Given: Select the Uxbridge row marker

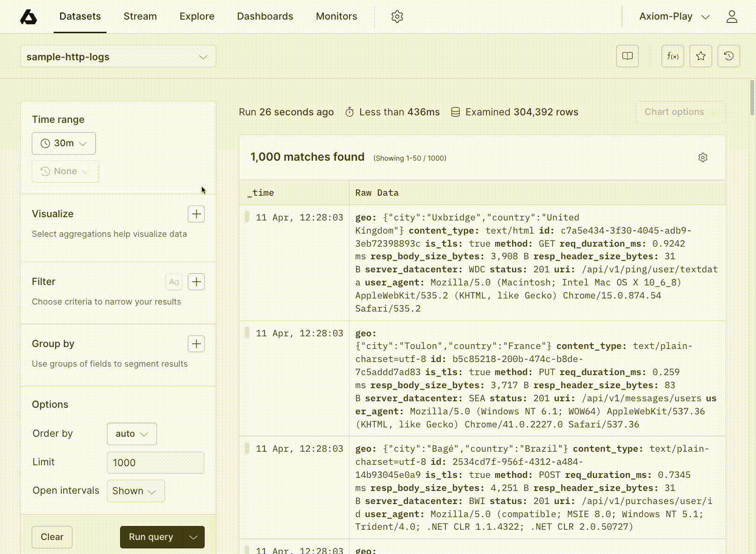Looking at the screenshot, I should (x=247, y=217).
